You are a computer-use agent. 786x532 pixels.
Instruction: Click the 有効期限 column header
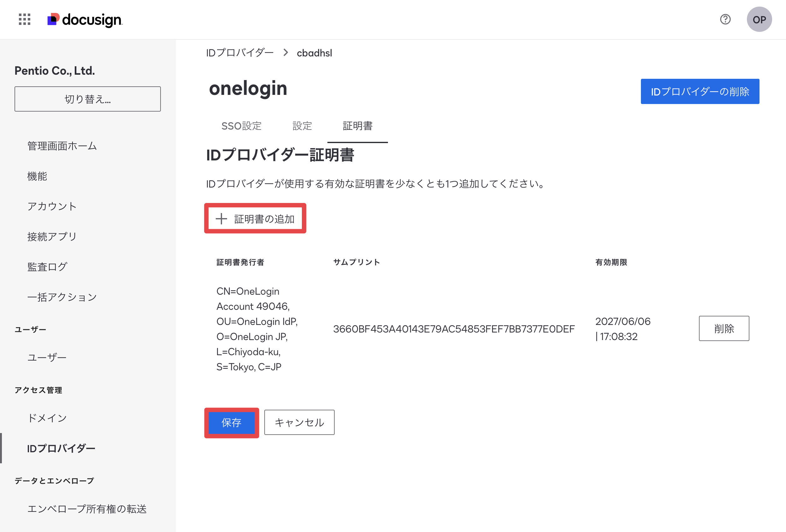[x=611, y=262]
